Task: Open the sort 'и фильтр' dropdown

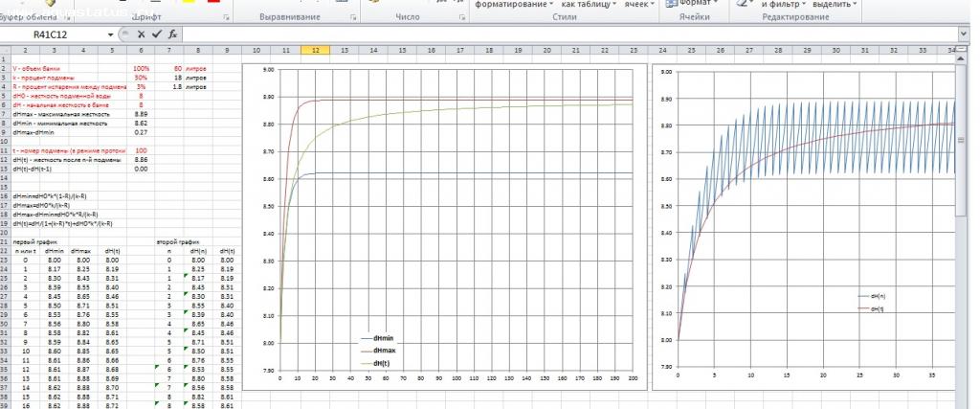Action: [x=785, y=4]
